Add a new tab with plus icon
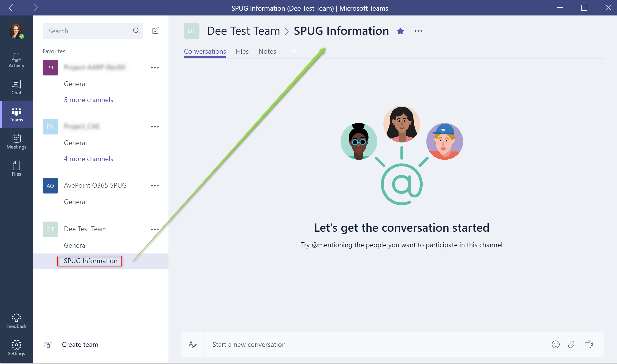 tap(294, 51)
